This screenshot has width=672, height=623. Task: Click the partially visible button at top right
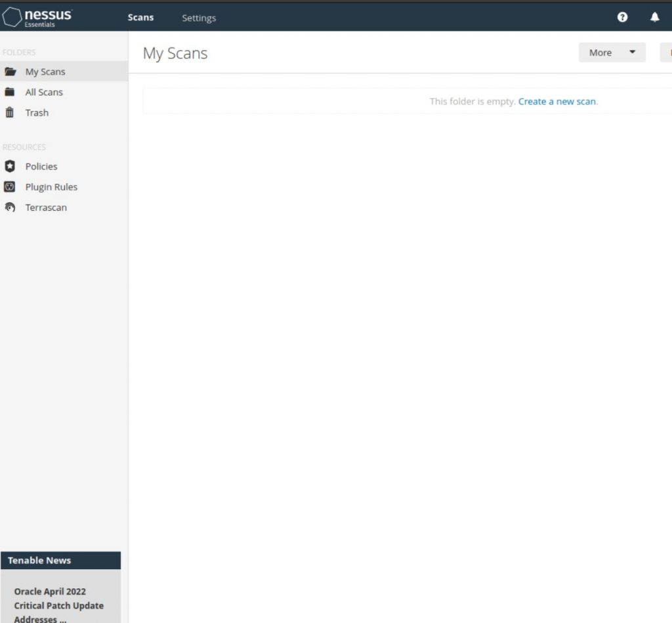click(669, 52)
